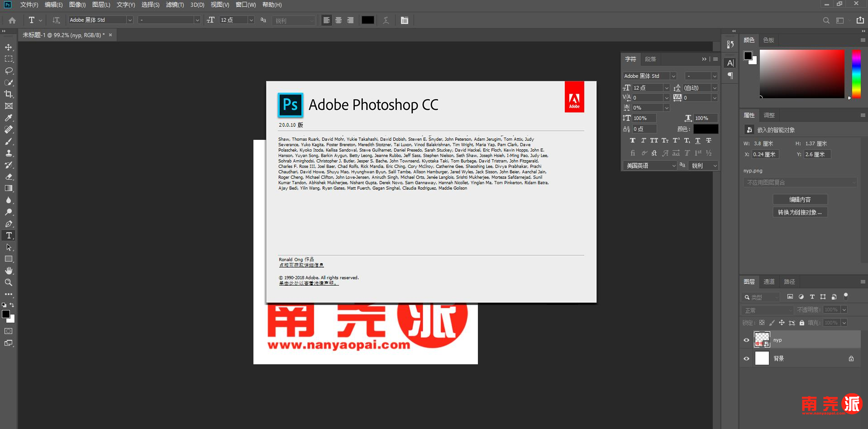
Task: Select the Eraser tool
Action: (9, 176)
